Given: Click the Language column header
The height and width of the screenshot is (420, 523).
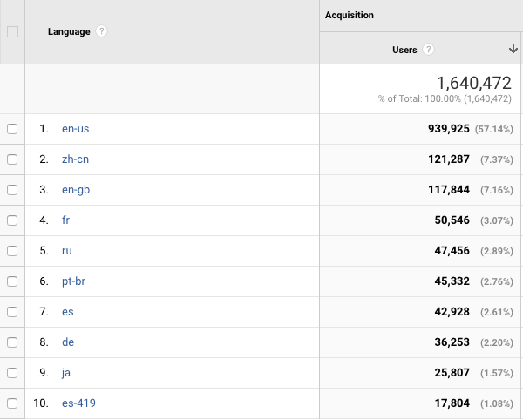Looking at the screenshot, I should pos(69,31).
